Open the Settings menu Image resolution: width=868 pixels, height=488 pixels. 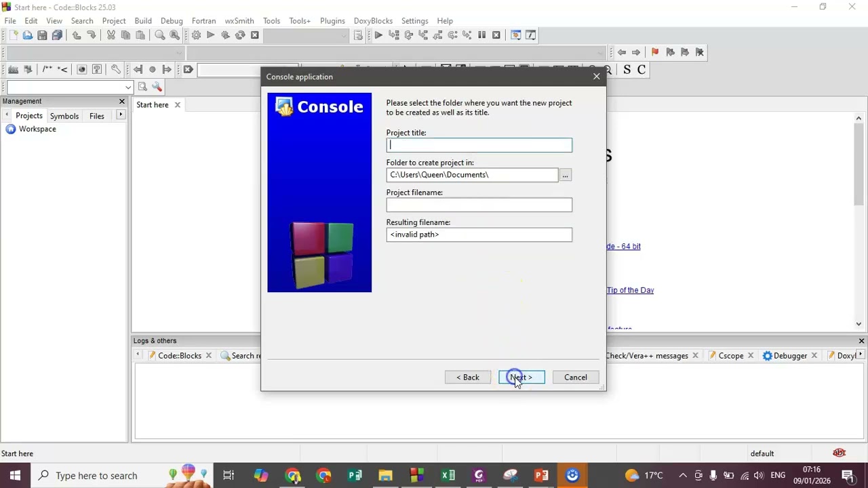point(414,21)
